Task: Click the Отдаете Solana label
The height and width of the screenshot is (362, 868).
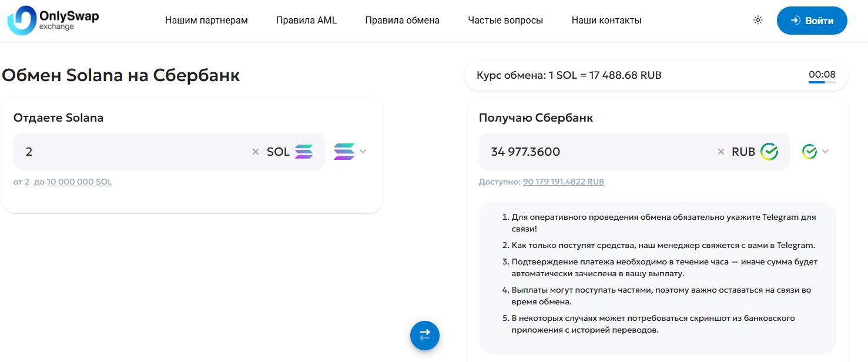Action: (x=58, y=118)
